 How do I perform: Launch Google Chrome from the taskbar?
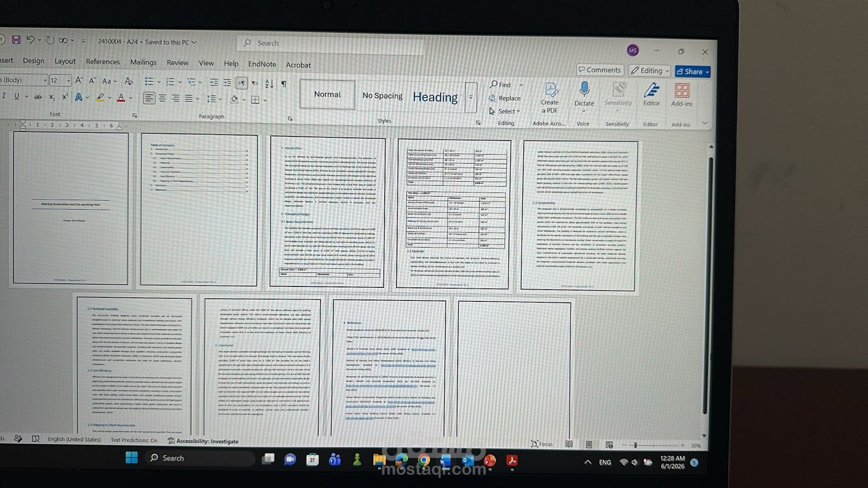tap(424, 460)
